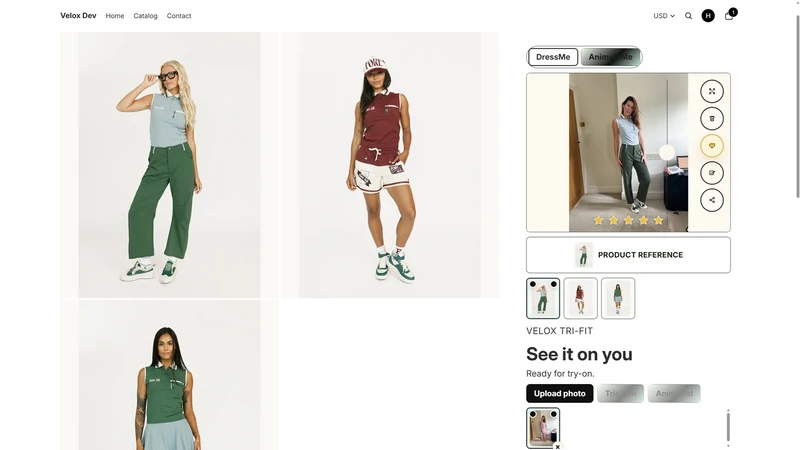The image size is (800, 450).
Task: Switch to the AnimateMe mode
Action: pos(610,57)
